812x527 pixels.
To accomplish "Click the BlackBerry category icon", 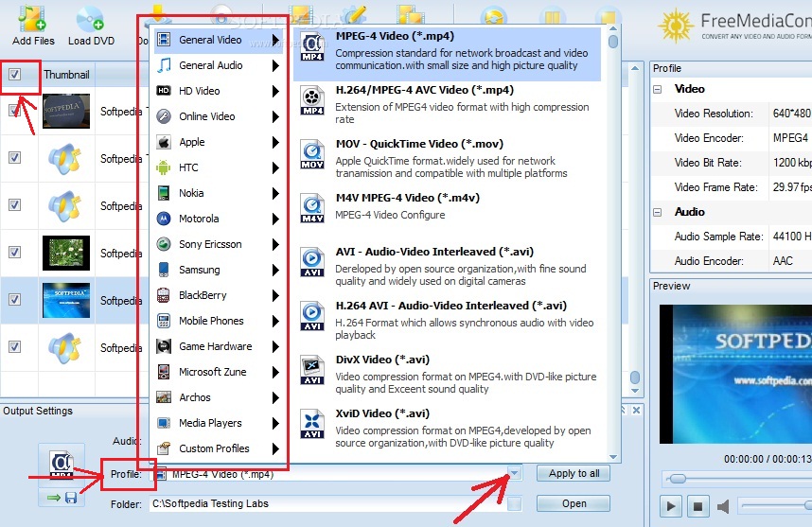I will 164,295.
